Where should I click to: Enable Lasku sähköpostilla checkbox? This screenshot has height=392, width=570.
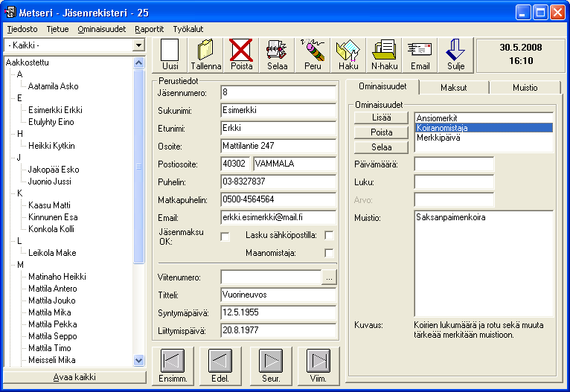329,235
